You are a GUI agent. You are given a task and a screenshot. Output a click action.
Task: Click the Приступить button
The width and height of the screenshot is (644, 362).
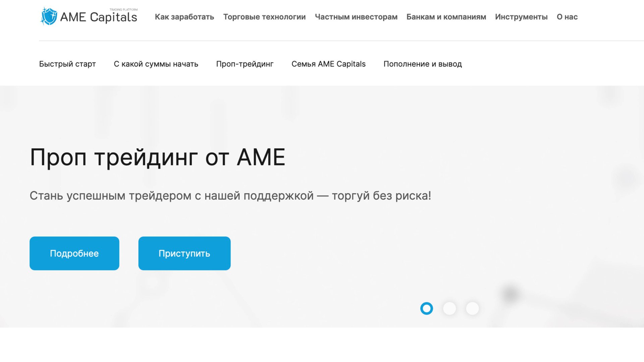pos(184,253)
